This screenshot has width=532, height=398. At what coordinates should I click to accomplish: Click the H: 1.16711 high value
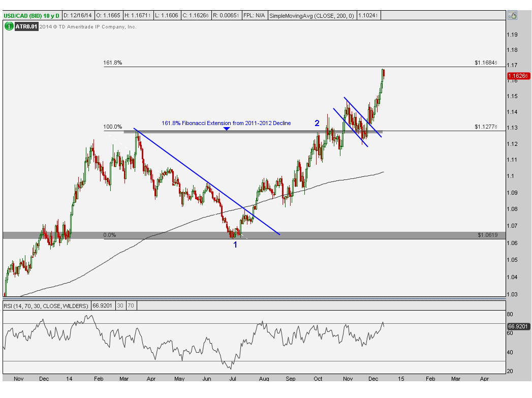click(x=137, y=16)
